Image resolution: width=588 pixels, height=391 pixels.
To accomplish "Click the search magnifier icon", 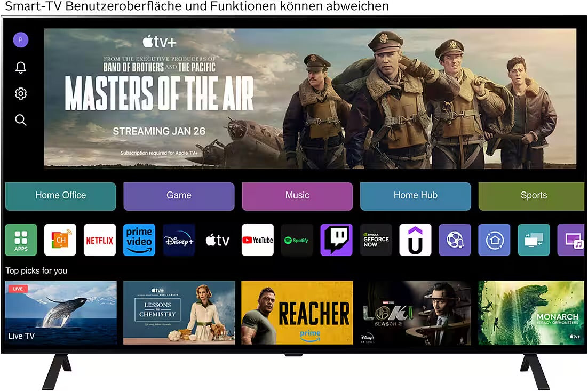I will [21, 120].
